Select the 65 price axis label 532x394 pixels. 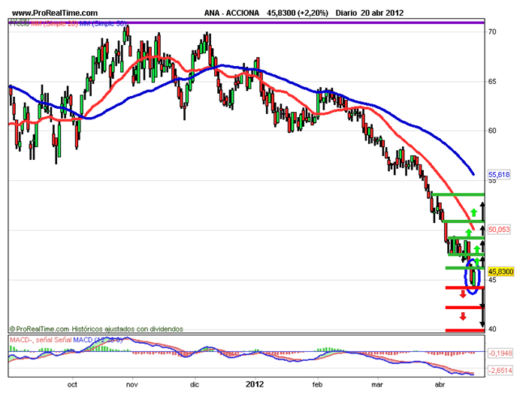click(492, 81)
